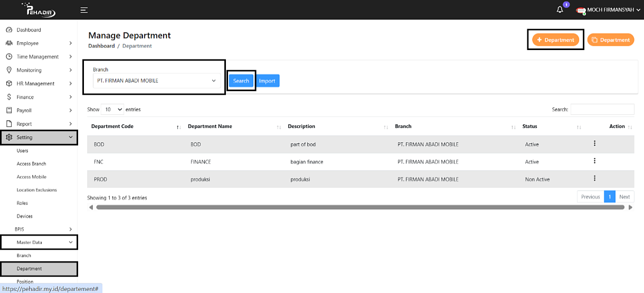Click the hamburger menu toggle icon
The width and height of the screenshot is (644, 293).
coord(84,10)
